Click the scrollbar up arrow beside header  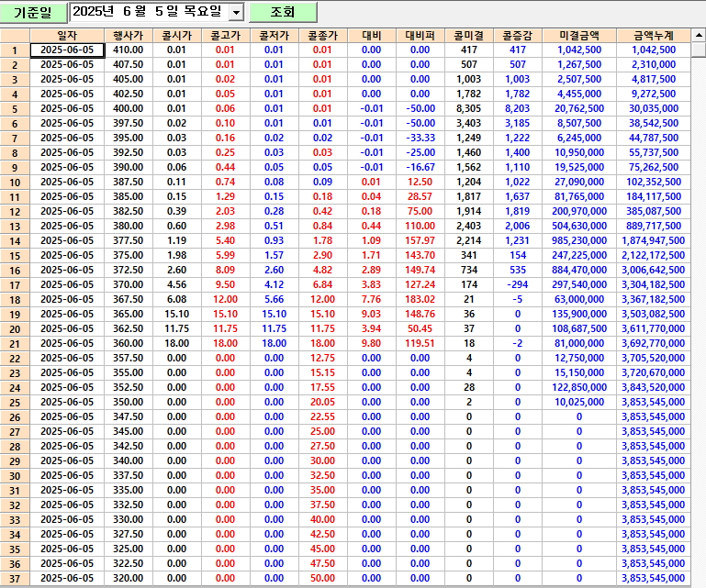click(x=698, y=35)
